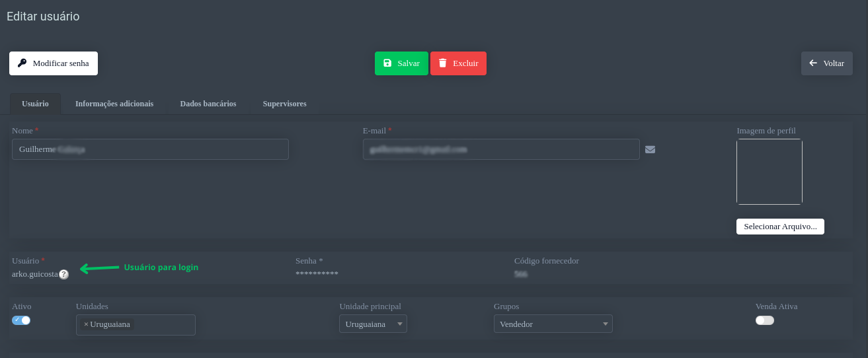
Task: Switch to Informações adicionais tab
Action: tap(114, 104)
